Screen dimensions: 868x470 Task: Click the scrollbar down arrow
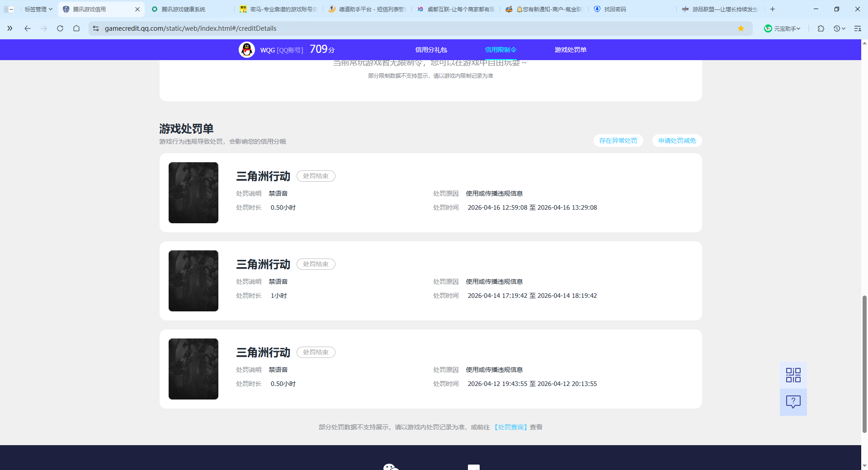click(864, 465)
